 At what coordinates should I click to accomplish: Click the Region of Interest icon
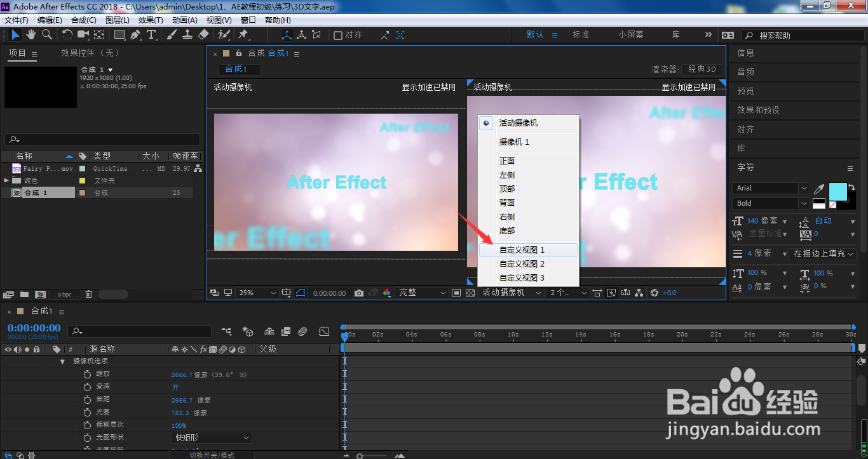click(x=456, y=293)
